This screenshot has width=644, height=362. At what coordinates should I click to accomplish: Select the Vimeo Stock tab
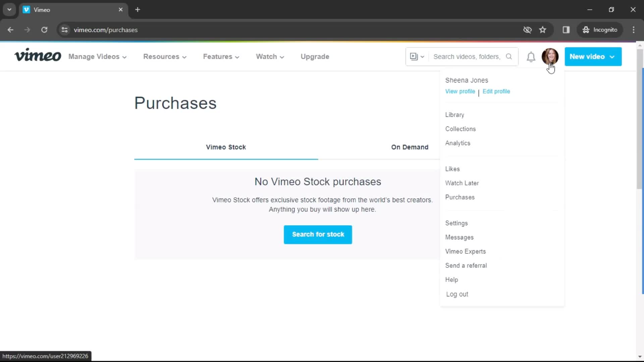click(226, 147)
